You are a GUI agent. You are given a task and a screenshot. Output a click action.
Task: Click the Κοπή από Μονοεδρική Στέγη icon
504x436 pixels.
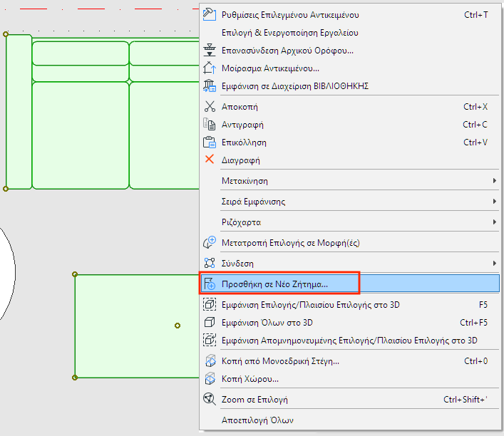pos(210,360)
